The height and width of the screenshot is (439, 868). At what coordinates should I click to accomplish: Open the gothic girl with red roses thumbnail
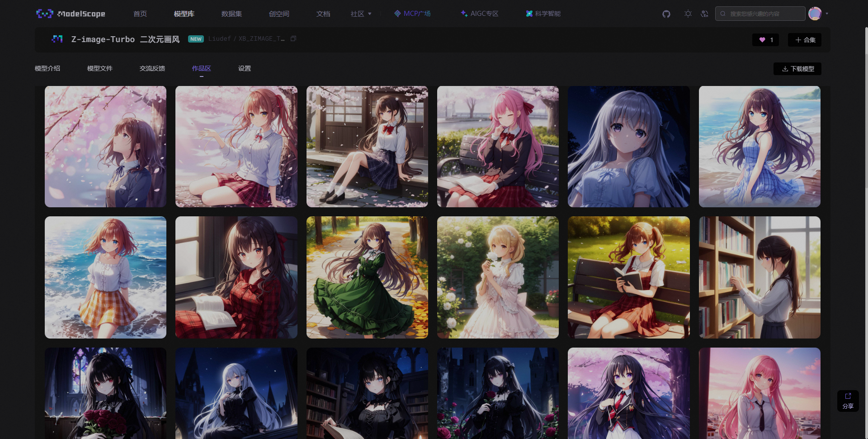coord(105,393)
